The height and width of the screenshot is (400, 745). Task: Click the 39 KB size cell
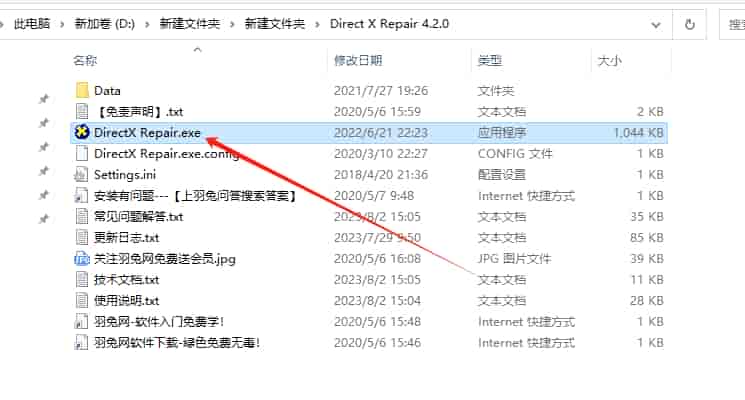(647, 258)
